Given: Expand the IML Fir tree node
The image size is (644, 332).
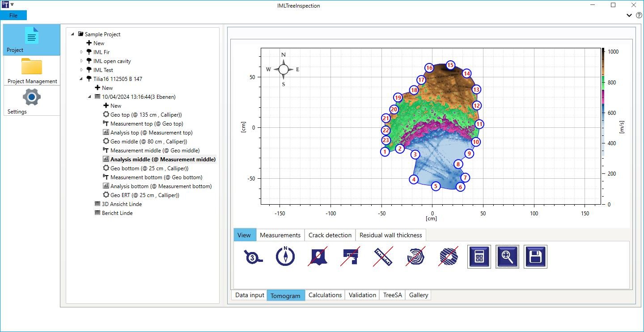Looking at the screenshot, I should (82, 52).
